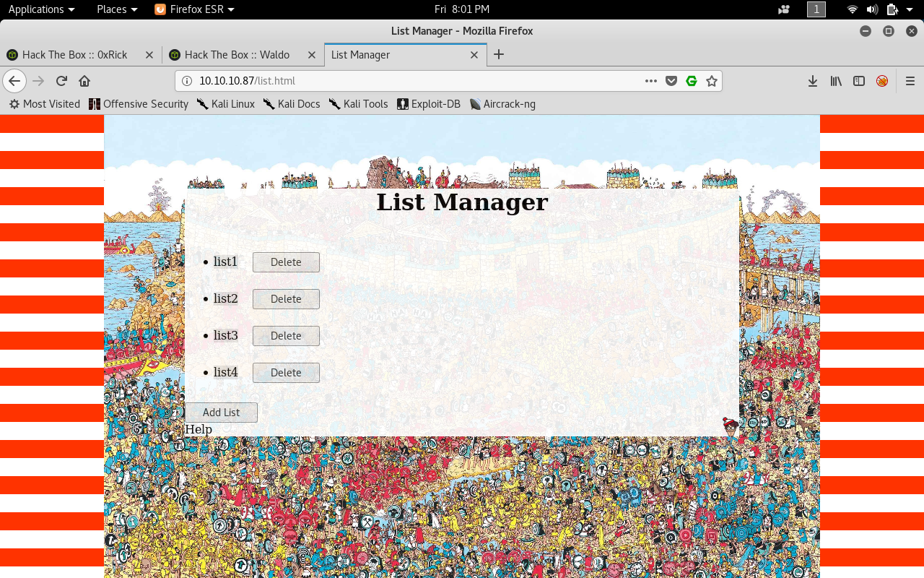
Task: Open the Downloads arrow icon
Action: 813,81
